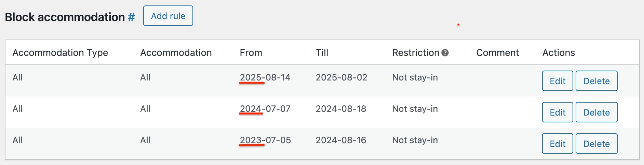Image resolution: width=644 pixels, height=165 pixels.
Task: Click the Accommodation Type column header
Action: 60,53
